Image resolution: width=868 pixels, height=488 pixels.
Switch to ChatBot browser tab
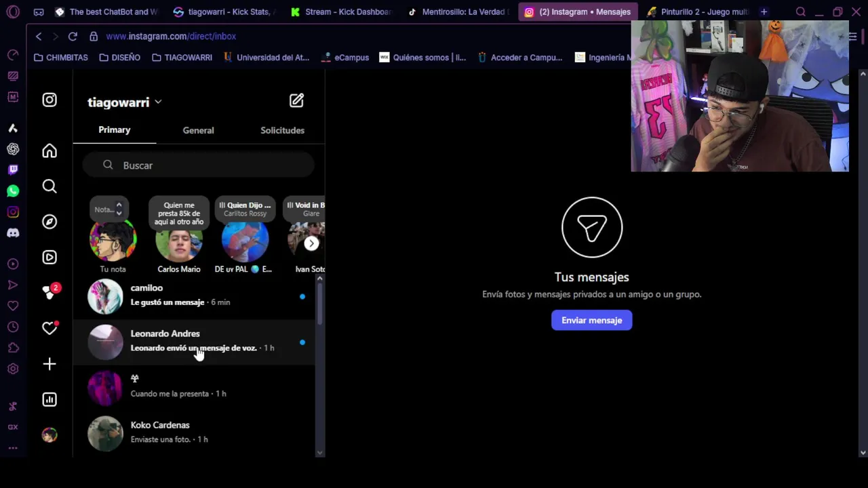coord(106,12)
